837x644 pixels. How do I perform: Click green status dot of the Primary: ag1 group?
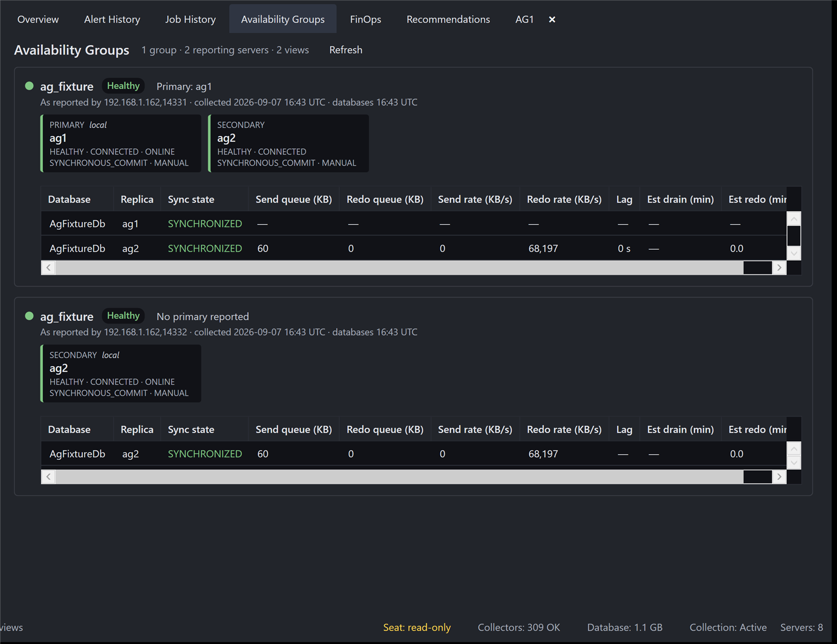30,86
